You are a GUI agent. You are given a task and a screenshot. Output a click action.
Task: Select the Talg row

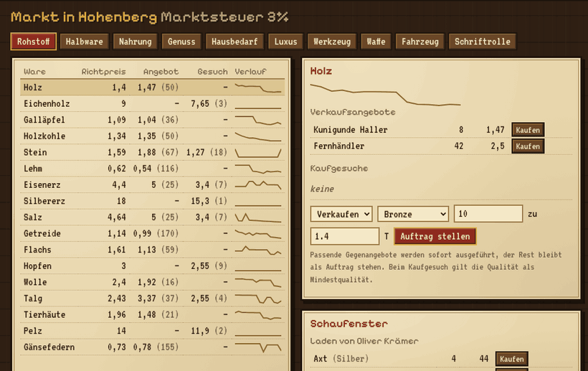152,299
